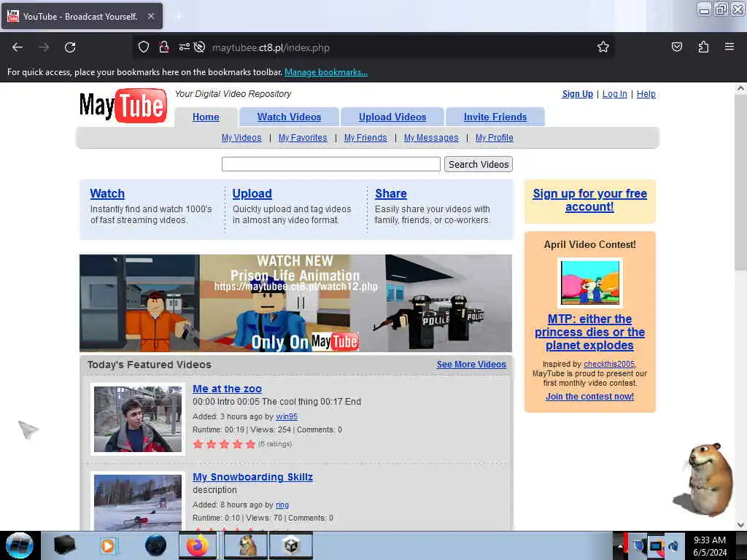
Task: Open the site permissions icon in address bar
Action: click(184, 47)
